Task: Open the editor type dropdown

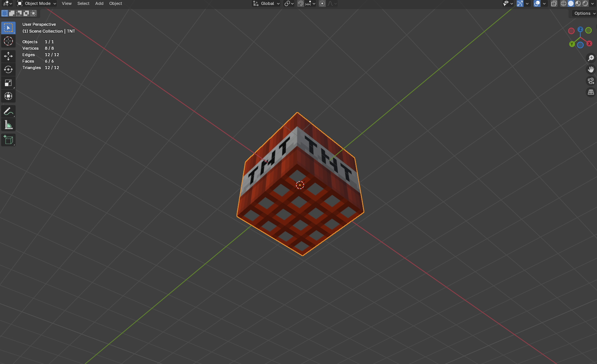Action: 7,3
